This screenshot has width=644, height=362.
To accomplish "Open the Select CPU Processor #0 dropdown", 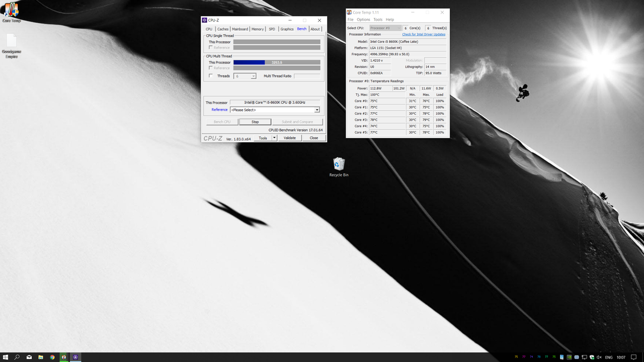I will click(x=385, y=28).
